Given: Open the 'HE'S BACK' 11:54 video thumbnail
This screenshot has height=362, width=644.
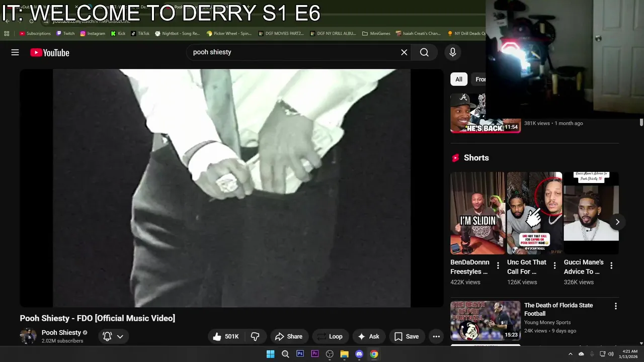Looking at the screenshot, I should [485, 113].
